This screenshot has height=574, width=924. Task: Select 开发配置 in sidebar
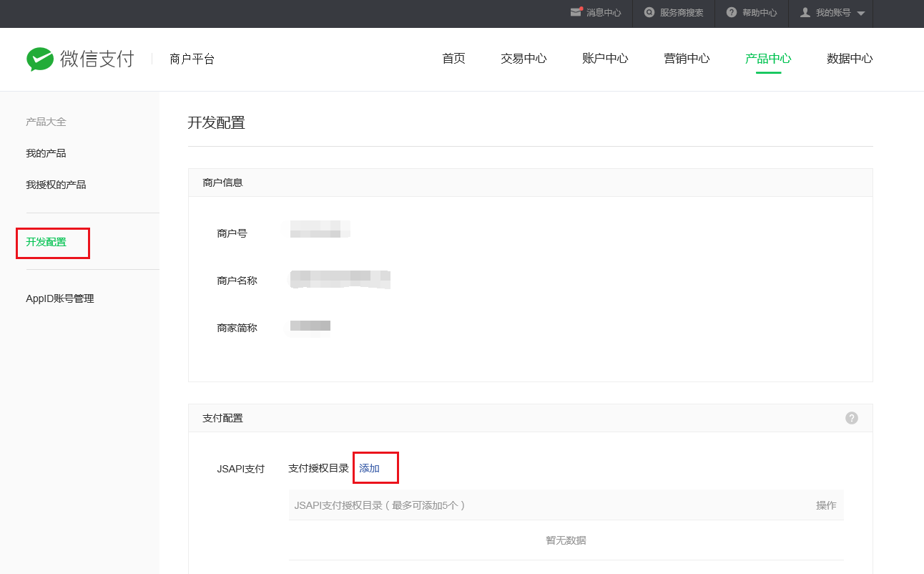tap(46, 242)
